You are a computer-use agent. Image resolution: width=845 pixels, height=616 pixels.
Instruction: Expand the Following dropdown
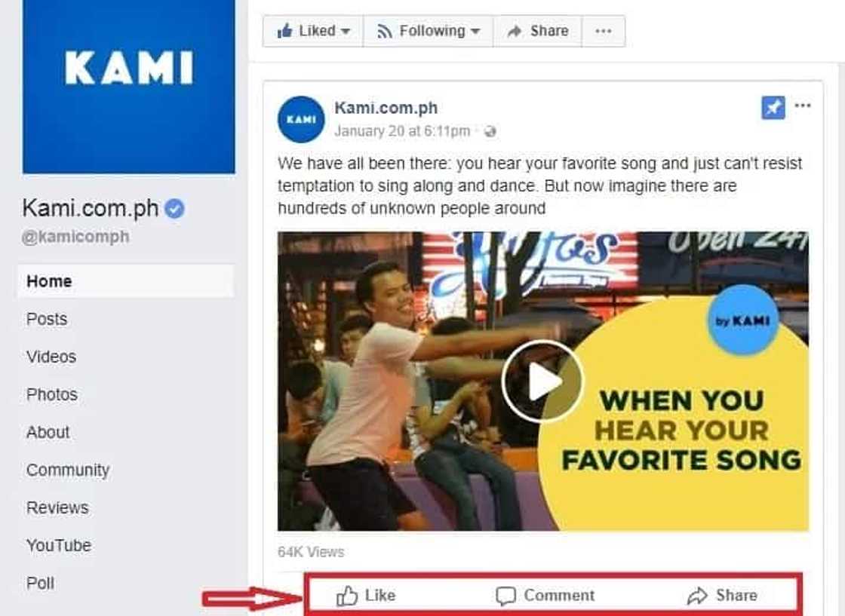pyautogui.click(x=429, y=31)
